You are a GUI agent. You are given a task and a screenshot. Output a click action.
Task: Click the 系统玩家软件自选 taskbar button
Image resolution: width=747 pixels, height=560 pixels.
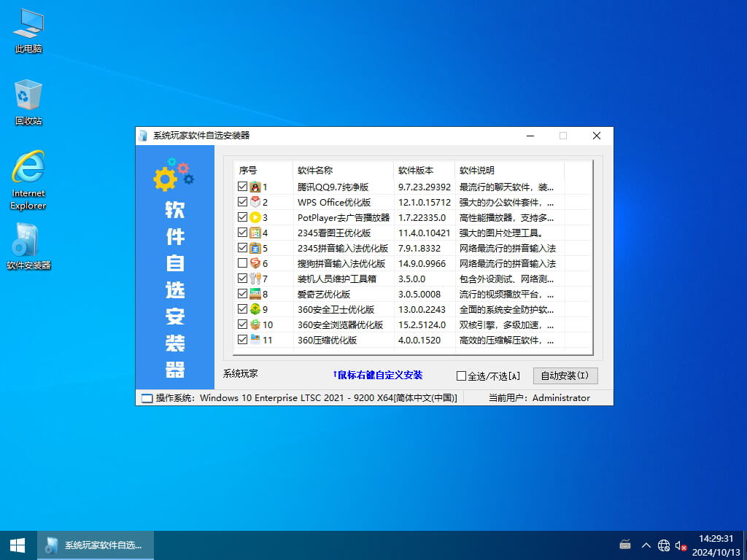click(96, 545)
